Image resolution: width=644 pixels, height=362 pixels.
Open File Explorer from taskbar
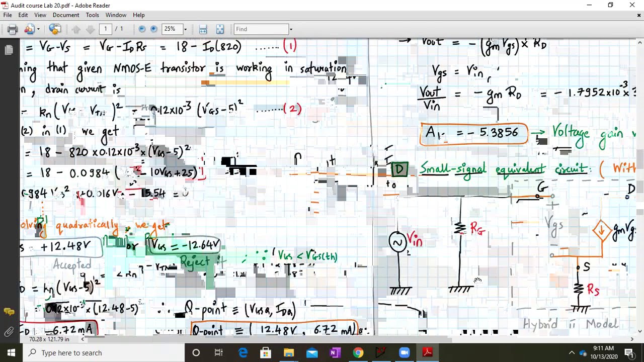click(289, 353)
